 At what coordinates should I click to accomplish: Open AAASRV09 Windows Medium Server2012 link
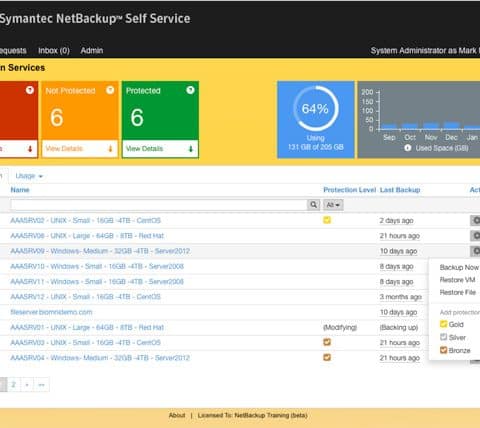coord(100,251)
